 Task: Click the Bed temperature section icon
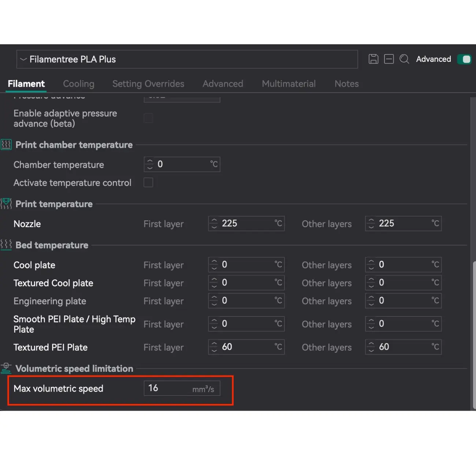click(6, 245)
